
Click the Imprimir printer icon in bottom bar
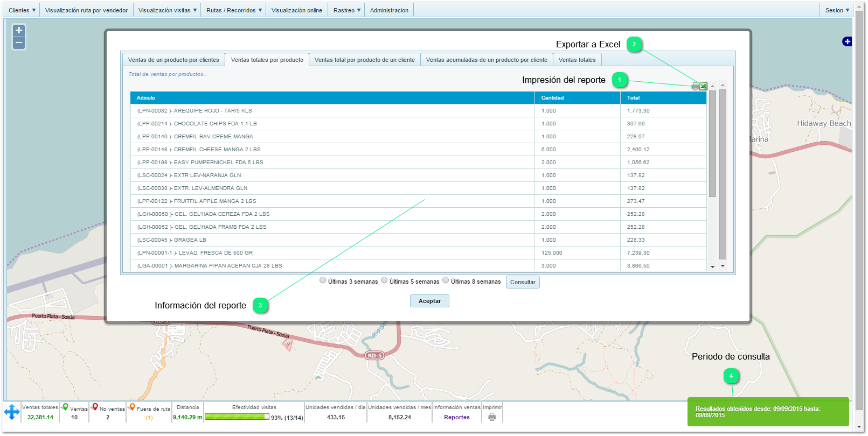[492, 417]
